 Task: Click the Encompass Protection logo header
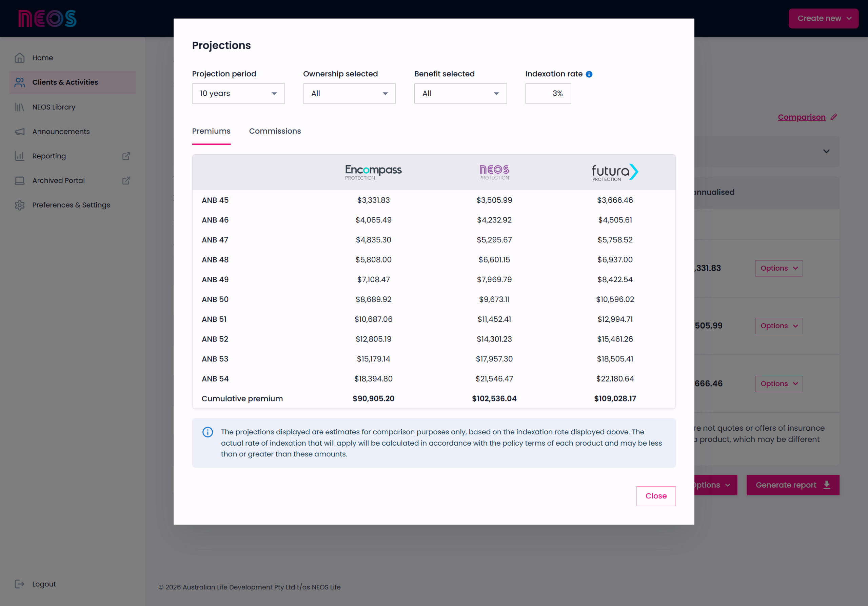(373, 172)
